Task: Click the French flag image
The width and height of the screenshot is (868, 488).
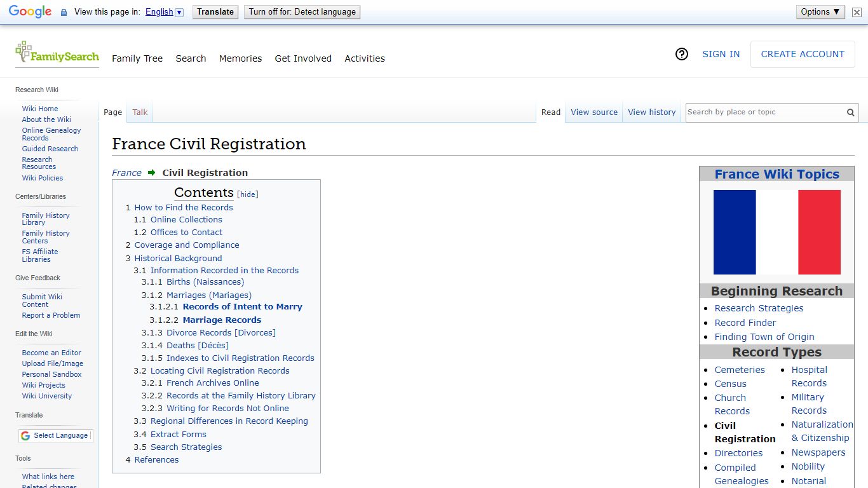Action: pos(776,232)
